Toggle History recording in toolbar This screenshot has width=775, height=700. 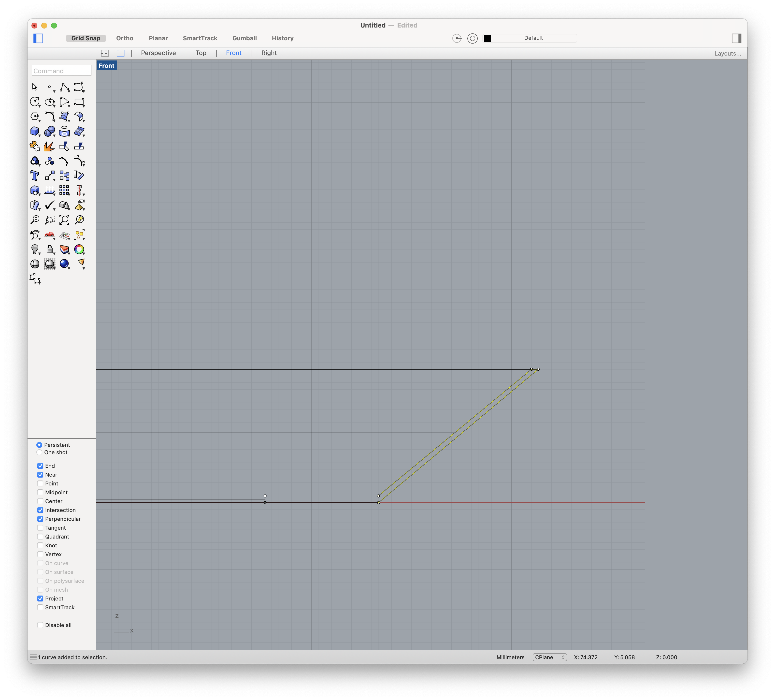[x=283, y=38]
